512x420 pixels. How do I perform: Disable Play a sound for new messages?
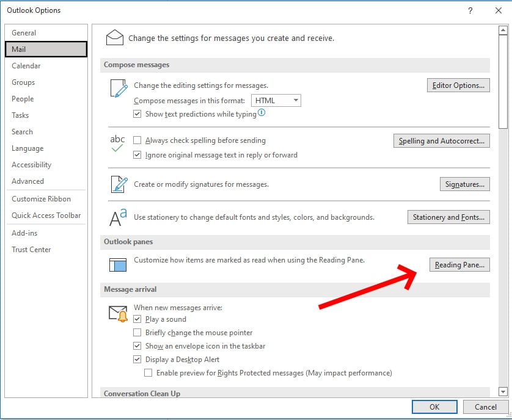(138, 319)
